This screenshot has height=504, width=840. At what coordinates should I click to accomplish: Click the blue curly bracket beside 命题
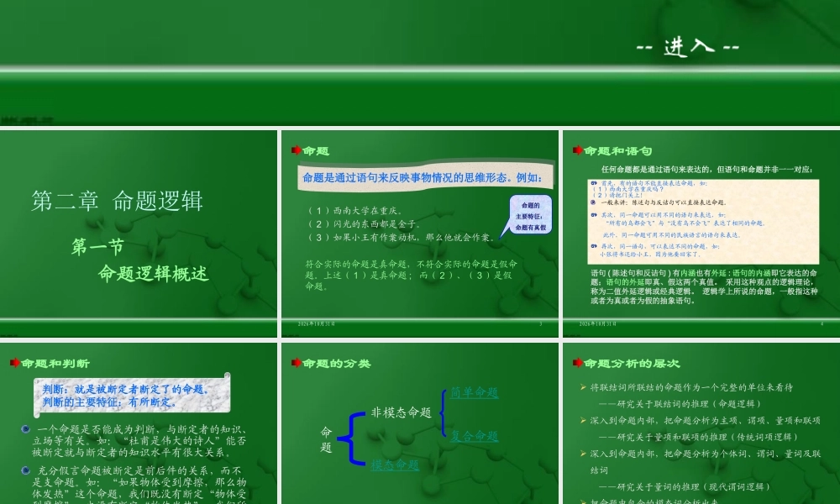pos(353,438)
